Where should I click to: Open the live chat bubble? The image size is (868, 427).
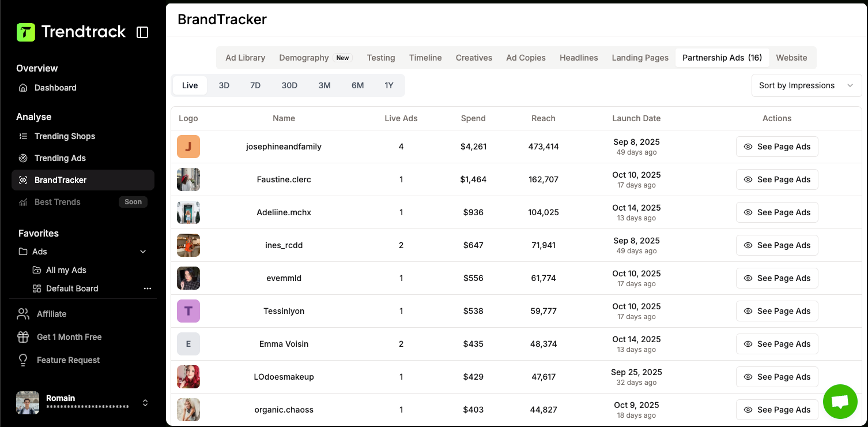click(840, 402)
